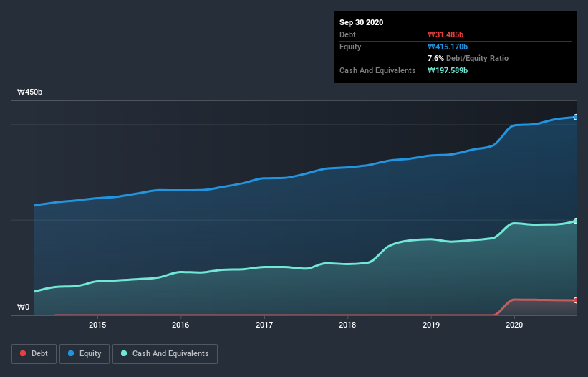Select the Equity endpoint marker at Sep 2020
Image resolution: width=588 pixels, height=377 pixels.
tap(575, 117)
